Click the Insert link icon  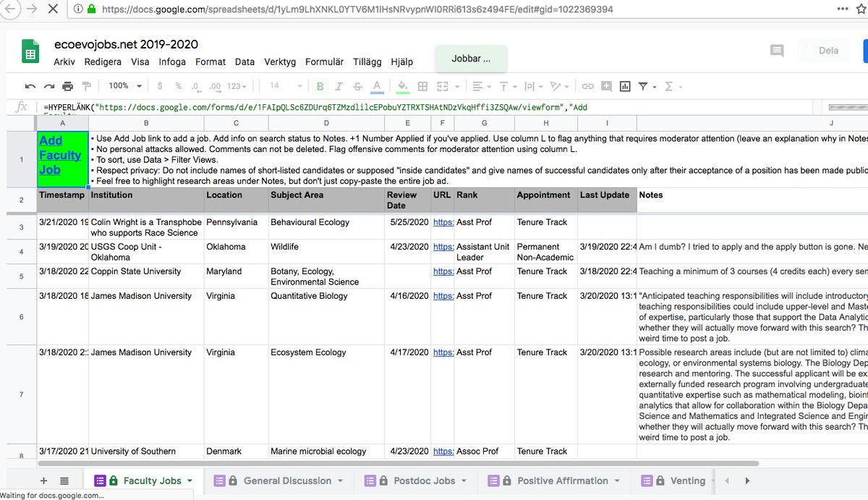tap(587, 86)
